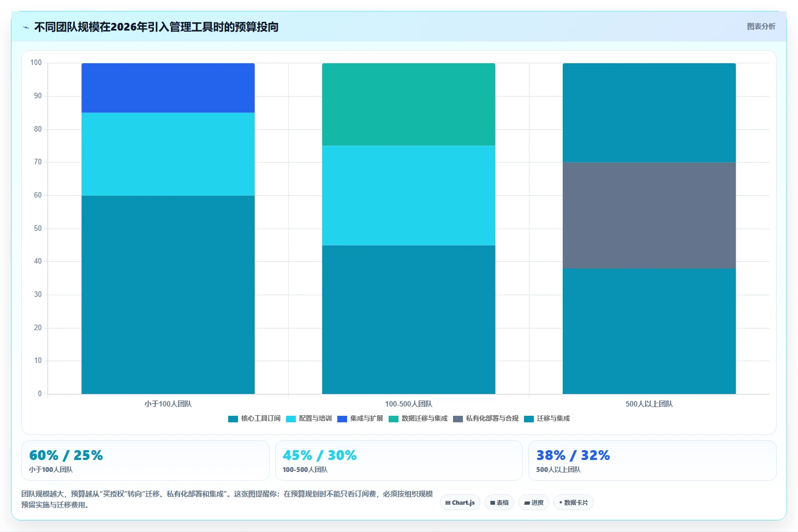Select the light cyan segment of 小于100人团队 bar

(x=168, y=154)
